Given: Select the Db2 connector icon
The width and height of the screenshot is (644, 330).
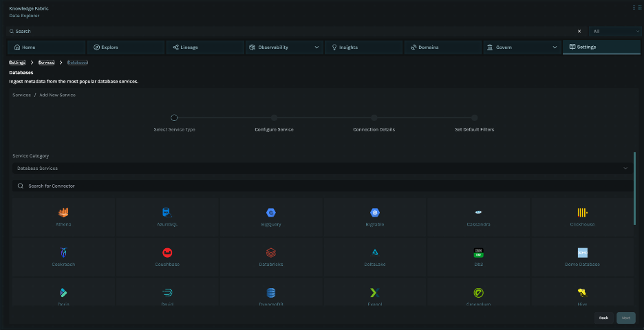Looking at the screenshot, I should click(x=478, y=252).
